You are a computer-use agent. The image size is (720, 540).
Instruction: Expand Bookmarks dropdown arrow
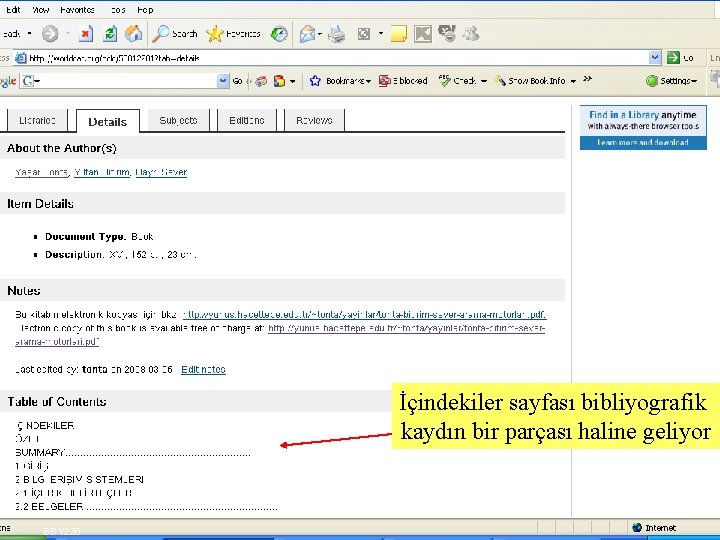click(368, 81)
